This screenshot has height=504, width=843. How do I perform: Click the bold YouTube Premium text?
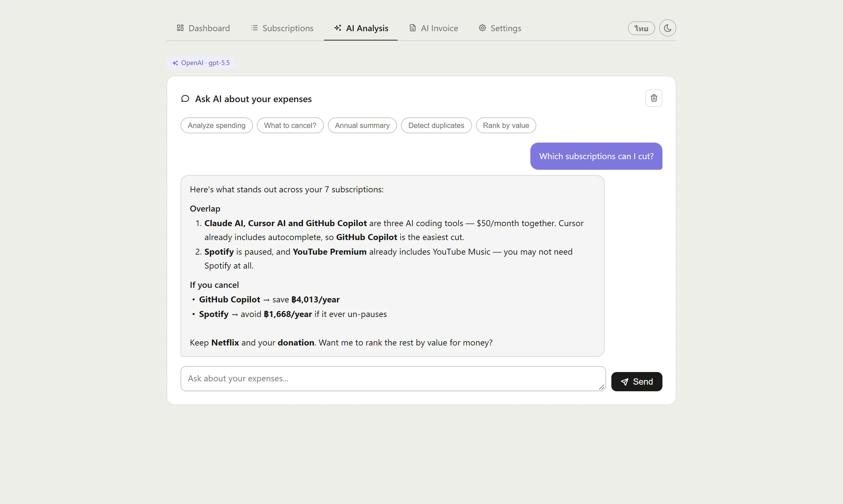[329, 252]
